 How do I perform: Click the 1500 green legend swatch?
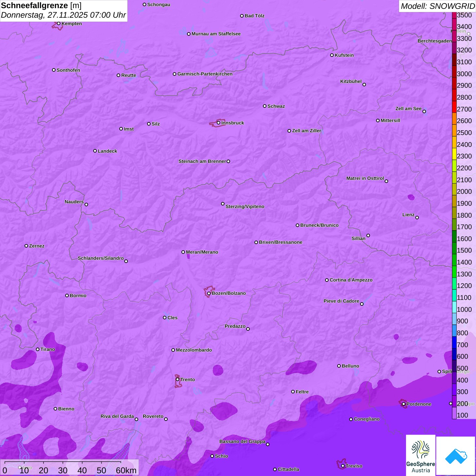click(454, 248)
